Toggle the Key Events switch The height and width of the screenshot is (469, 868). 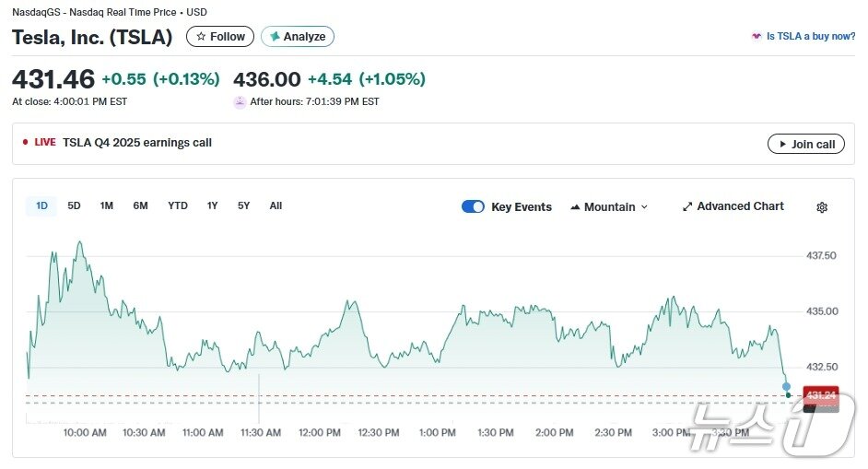473,206
